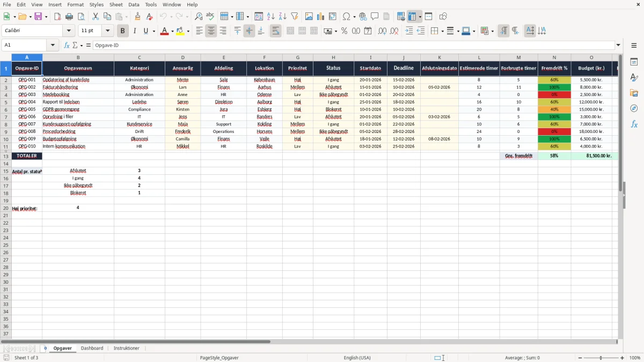Click the Status column header cell
The width and height of the screenshot is (644, 362).
pos(333,68)
